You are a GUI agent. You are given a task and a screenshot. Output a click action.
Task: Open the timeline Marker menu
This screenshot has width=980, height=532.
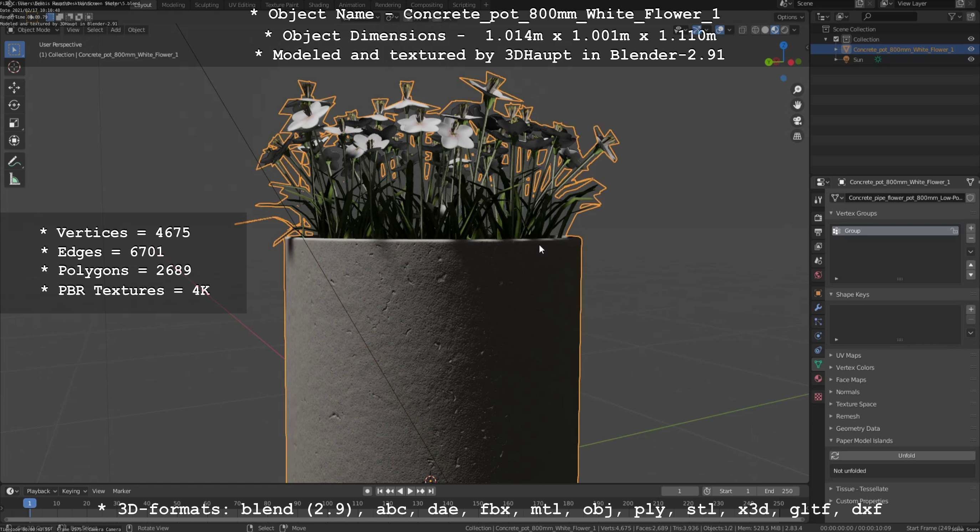(x=121, y=491)
